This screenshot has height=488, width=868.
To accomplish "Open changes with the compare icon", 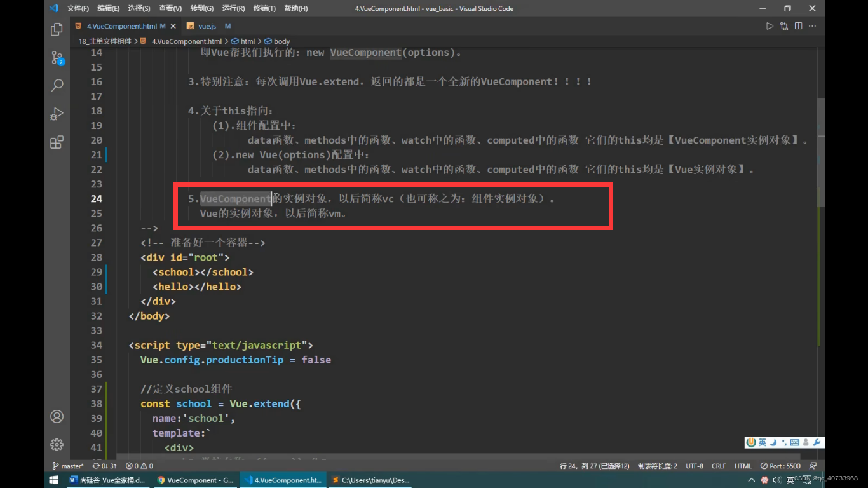I will point(784,26).
